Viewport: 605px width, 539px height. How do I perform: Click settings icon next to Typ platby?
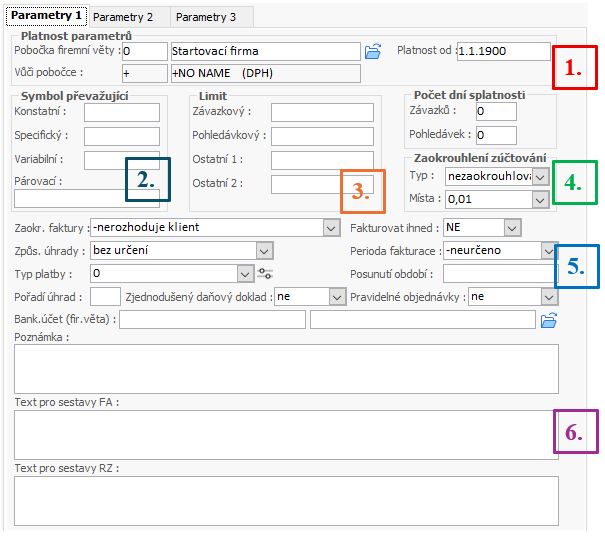[x=265, y=273]
